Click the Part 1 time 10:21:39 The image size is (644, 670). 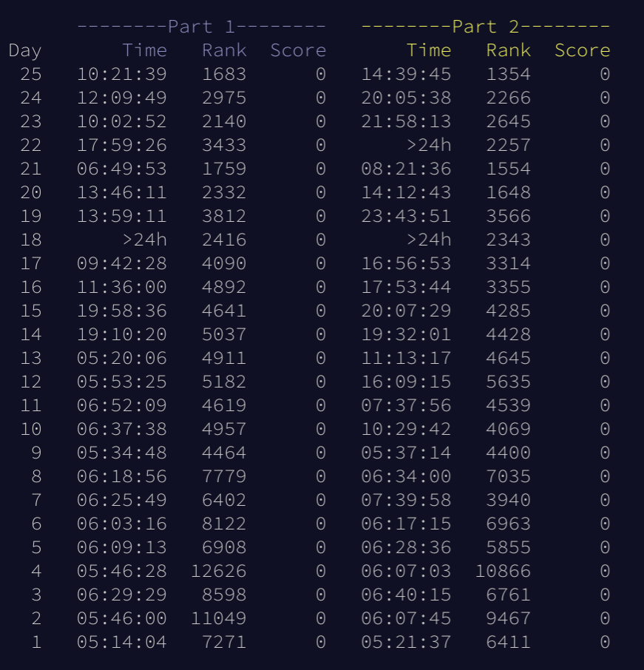(x=122, y=74)
